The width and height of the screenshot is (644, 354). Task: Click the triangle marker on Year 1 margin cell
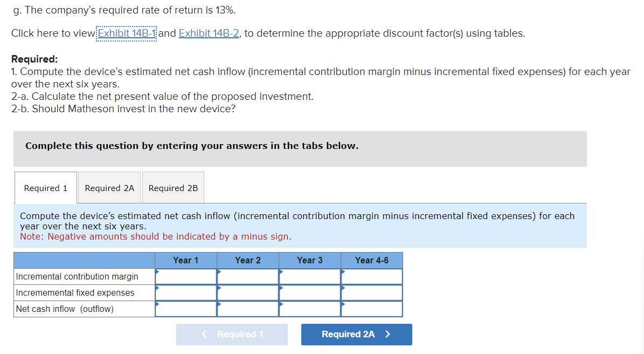pos(157,271)
